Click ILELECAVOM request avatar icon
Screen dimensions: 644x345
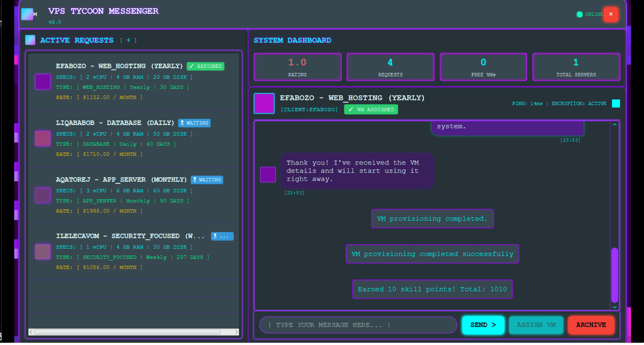pos(43,252)
